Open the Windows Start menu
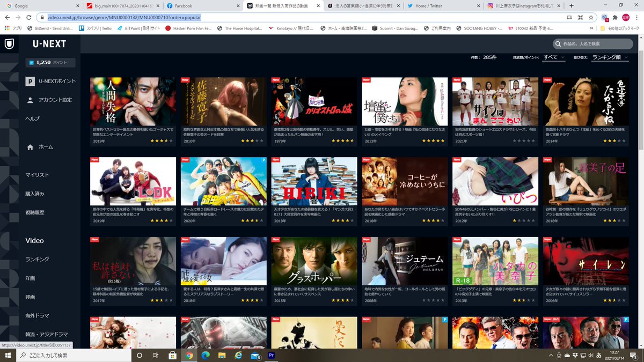 [8, 355]
